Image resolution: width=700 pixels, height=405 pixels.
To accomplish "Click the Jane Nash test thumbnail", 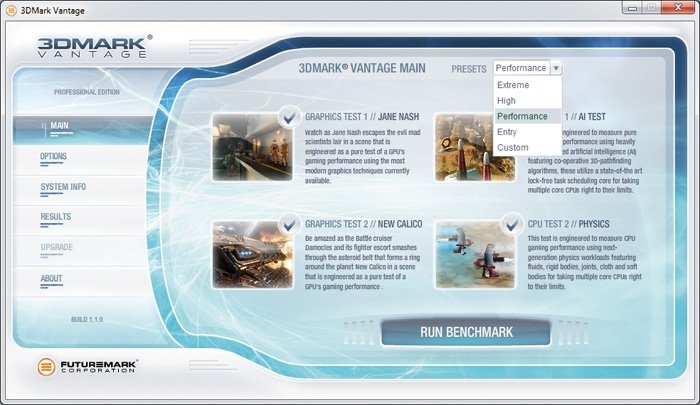I will pyautogui.click(x=252, y=147).
